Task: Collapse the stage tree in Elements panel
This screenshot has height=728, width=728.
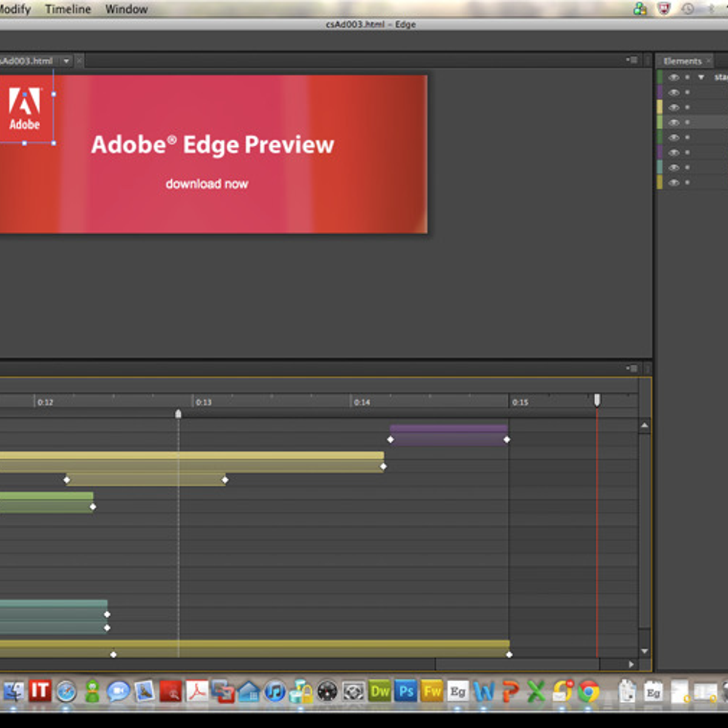Action: tap(701, 78)
